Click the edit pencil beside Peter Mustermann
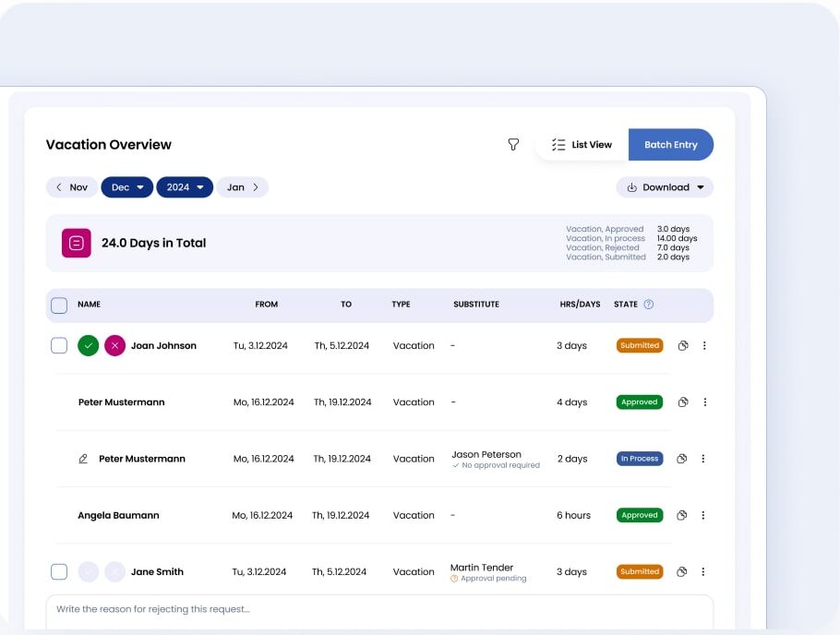 83,459
